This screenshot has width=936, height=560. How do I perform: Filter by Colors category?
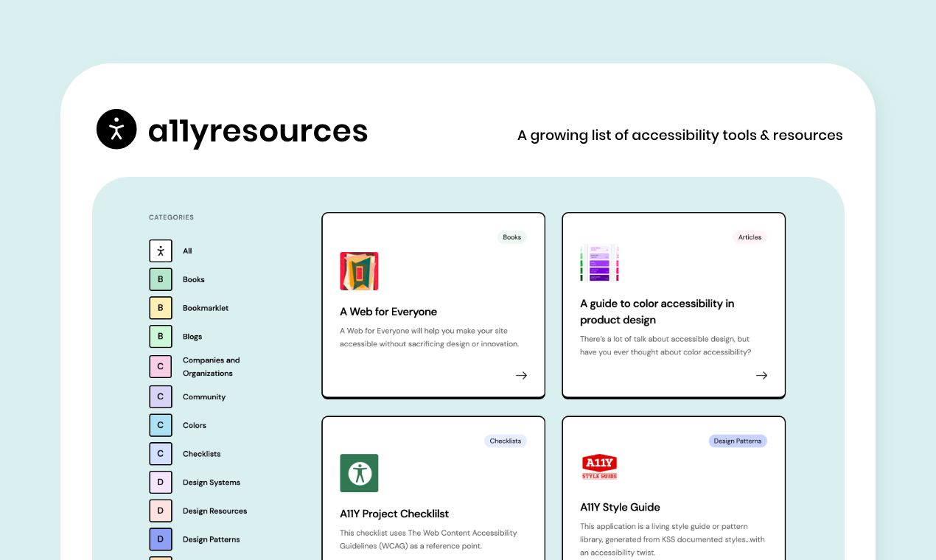click(195, 425)
